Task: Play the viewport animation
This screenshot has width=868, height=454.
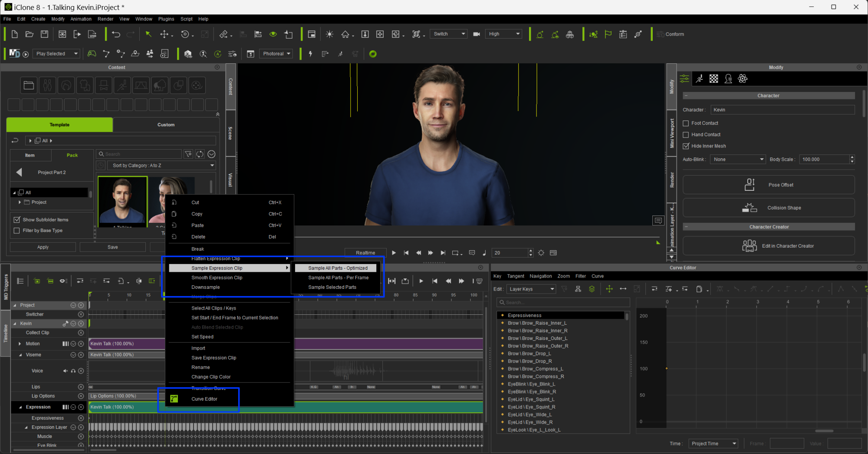Action: 394,253
